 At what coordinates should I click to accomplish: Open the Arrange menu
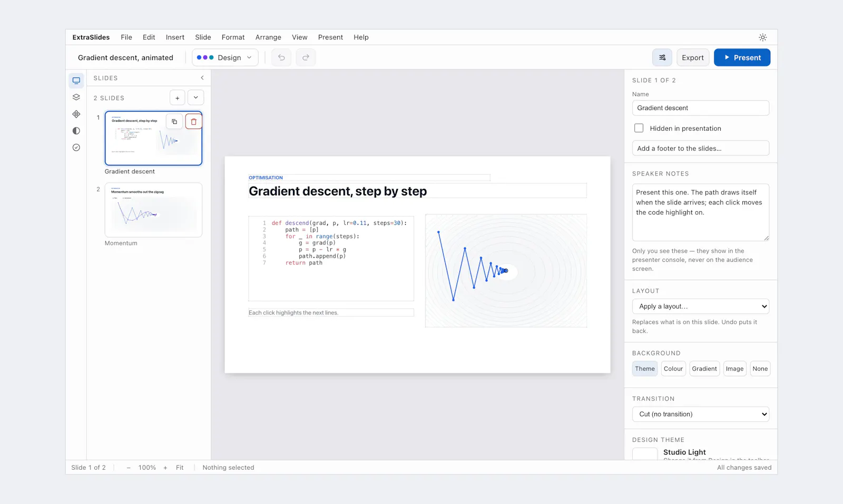pos(268,37)
